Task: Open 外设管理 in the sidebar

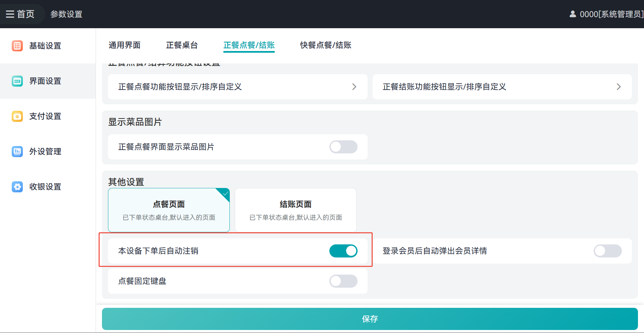Action: (x=48, y=151)
